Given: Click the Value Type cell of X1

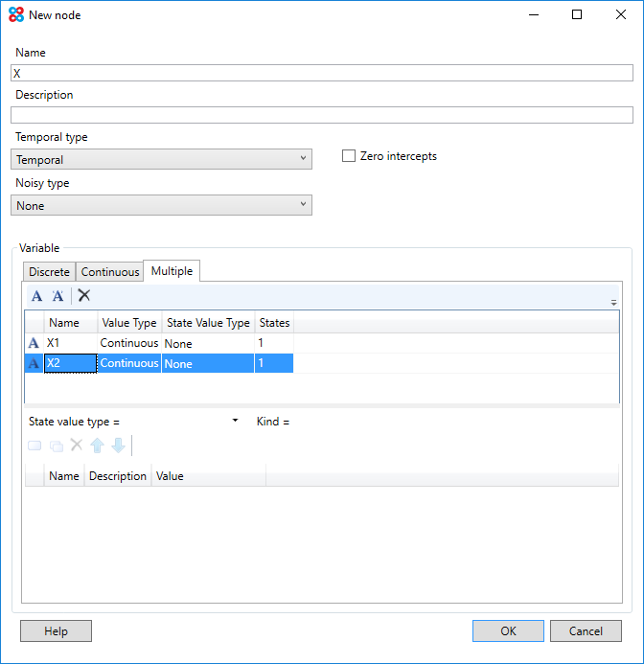Looking at the screenshot, I should pyautogui.click(x=129, y=343).
